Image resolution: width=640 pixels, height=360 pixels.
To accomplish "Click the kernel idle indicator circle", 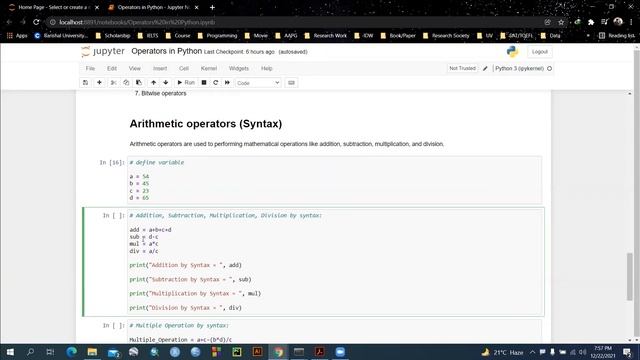I will coord(549,69).
